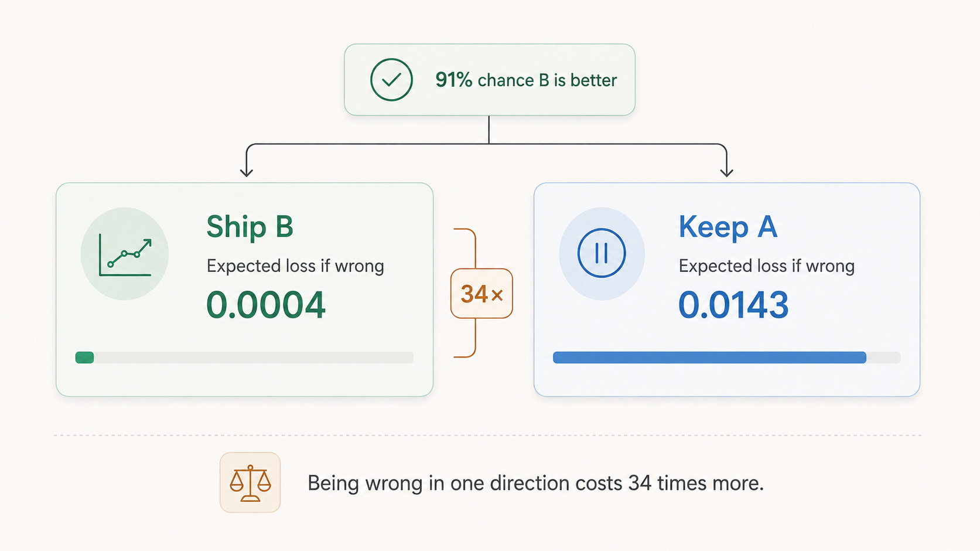Click "Expected loss if wrong" under Ship B

pos(295,266)
